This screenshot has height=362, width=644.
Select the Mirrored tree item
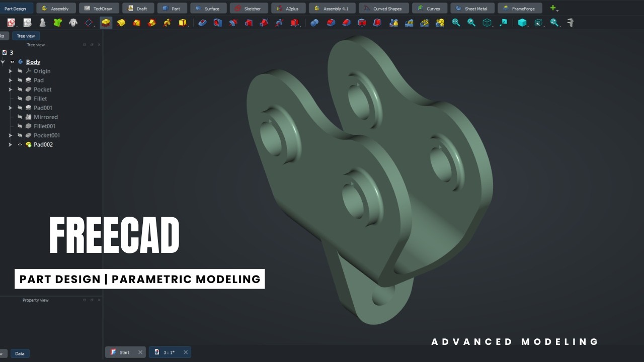point(45,117)
